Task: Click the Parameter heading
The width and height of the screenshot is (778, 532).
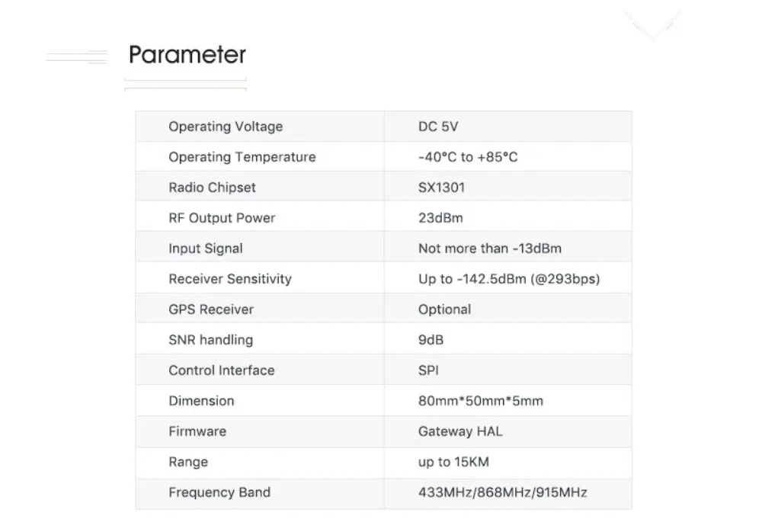Action: pyautogui.click(x=187, y=55)
